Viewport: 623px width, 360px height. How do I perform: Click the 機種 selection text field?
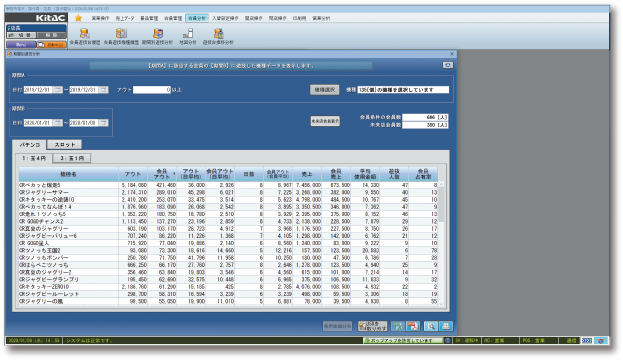[x=403, y=90]
